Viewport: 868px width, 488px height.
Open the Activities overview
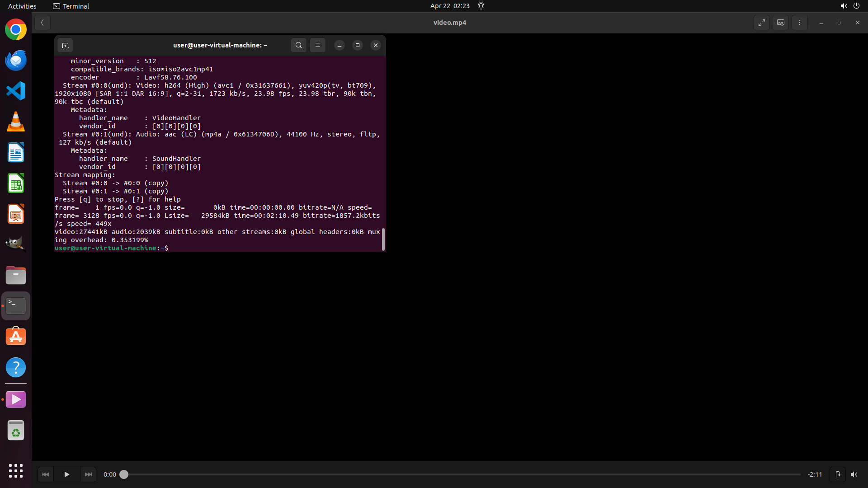click(x=22, y=6)
